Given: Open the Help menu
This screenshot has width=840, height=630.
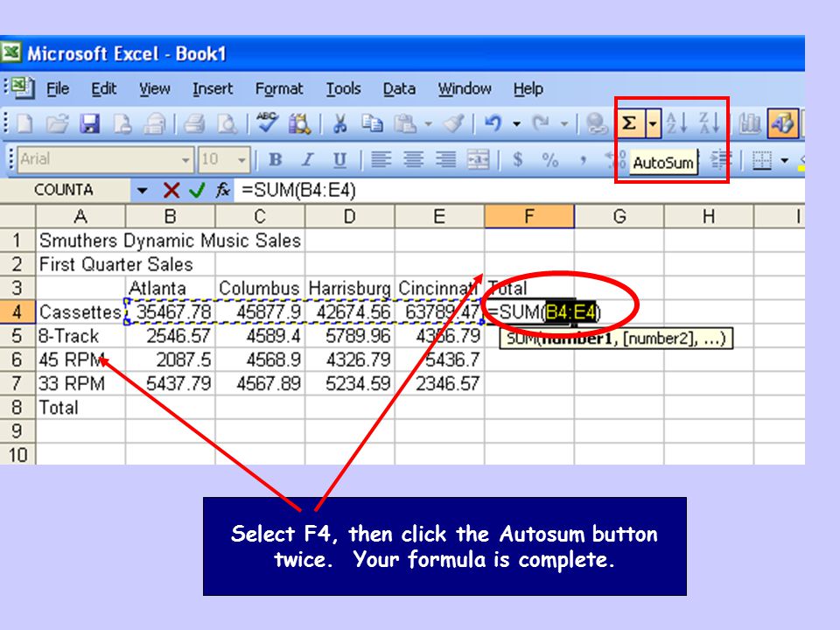Looking at the screenshot, I should click(528, 88).
